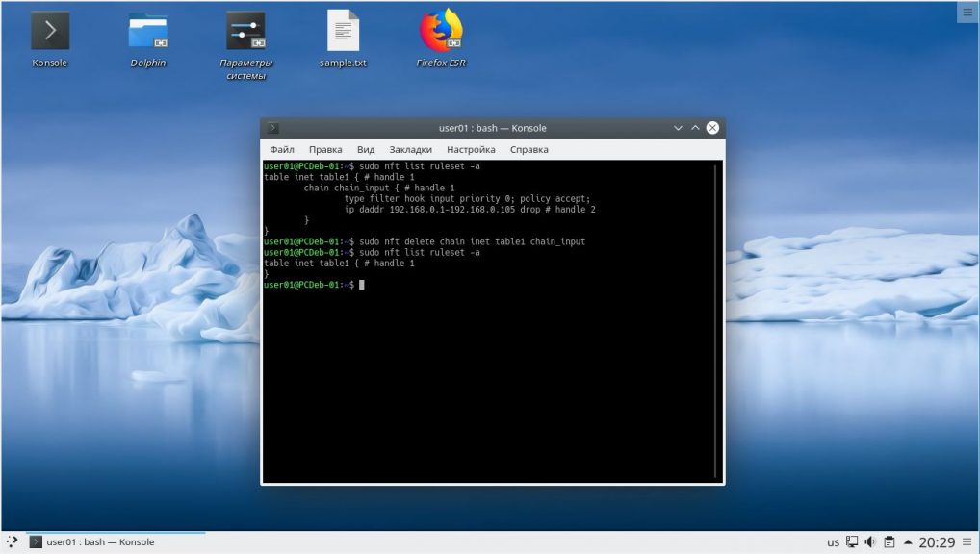Open the Закладки menu
The height and width of the screenshot is (554, 980).
(x=411, y=149)
